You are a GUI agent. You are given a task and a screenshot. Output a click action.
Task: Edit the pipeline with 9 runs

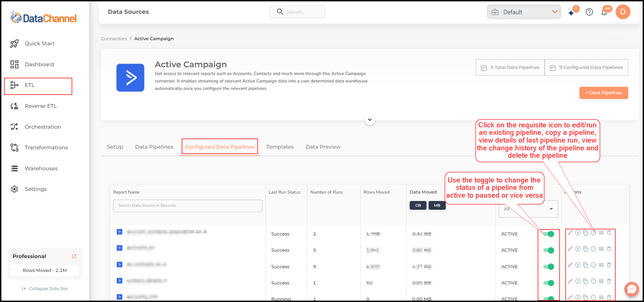pos(570,265)
